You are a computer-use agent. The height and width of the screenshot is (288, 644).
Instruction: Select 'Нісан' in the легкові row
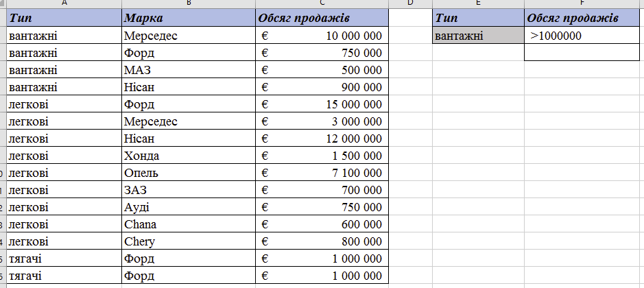click(189, 139)
